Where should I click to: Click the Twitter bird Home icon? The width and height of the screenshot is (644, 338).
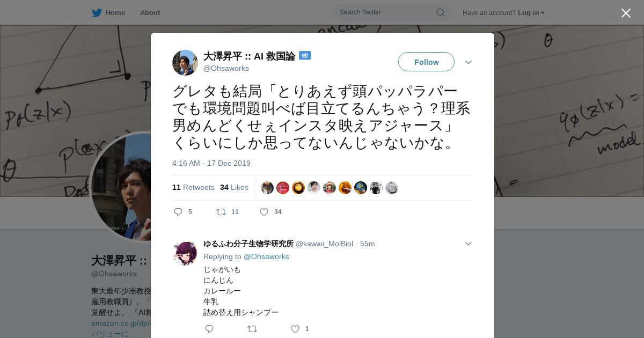pos(97,12)
